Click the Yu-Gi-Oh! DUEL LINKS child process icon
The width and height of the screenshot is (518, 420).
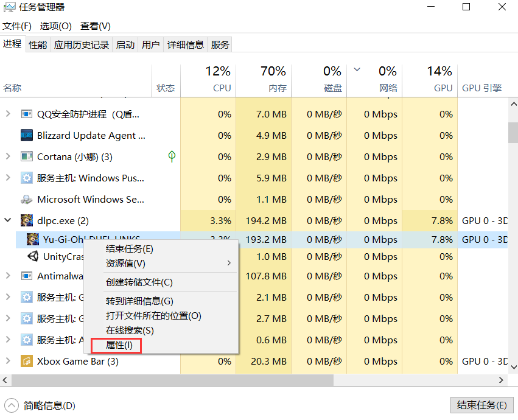point(33,239)
